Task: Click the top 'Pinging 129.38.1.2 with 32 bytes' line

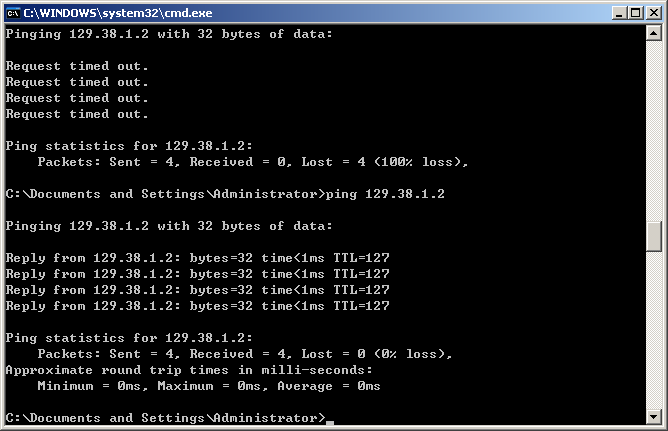Action: (169, 34)
